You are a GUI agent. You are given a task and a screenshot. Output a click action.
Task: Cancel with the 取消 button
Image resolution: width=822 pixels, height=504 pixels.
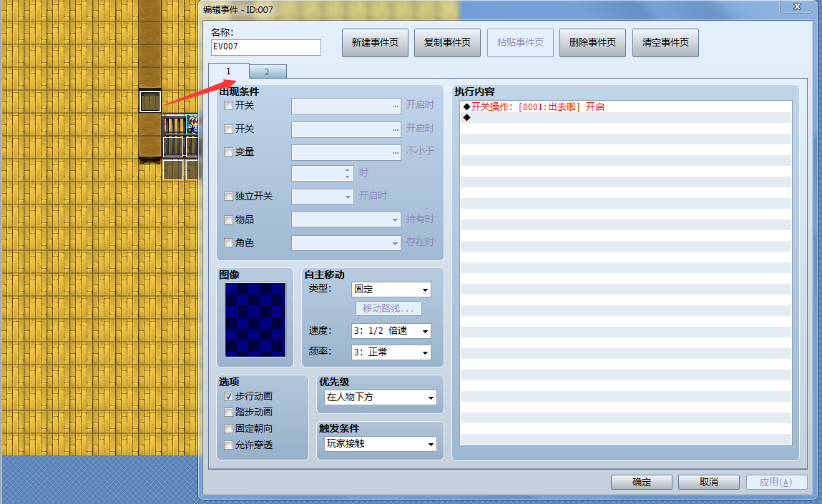[709, 482]
